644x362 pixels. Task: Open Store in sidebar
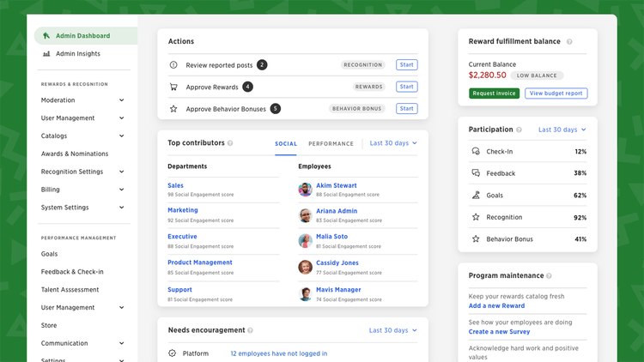[49, 325]
